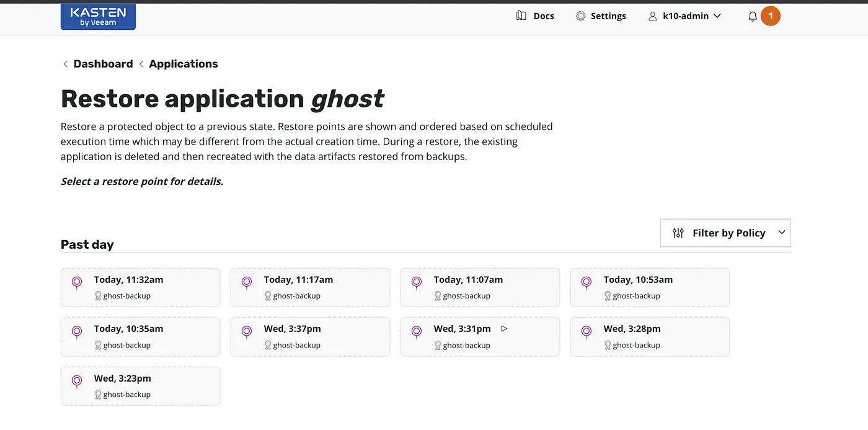Go to the Dashboard breadcrumb link
Viewport: 868px width, 430px height.
[103, 64]
